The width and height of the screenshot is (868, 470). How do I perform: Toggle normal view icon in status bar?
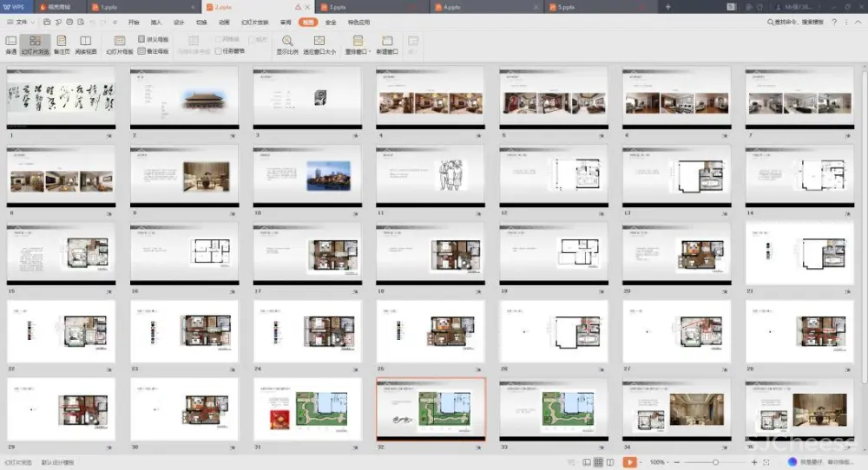(587, 462)
